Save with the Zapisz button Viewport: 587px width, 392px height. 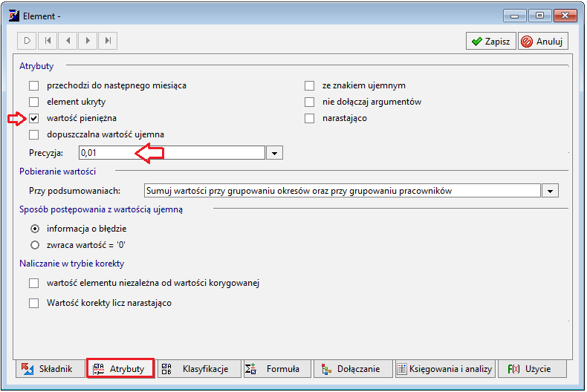[x=491, y=41]
